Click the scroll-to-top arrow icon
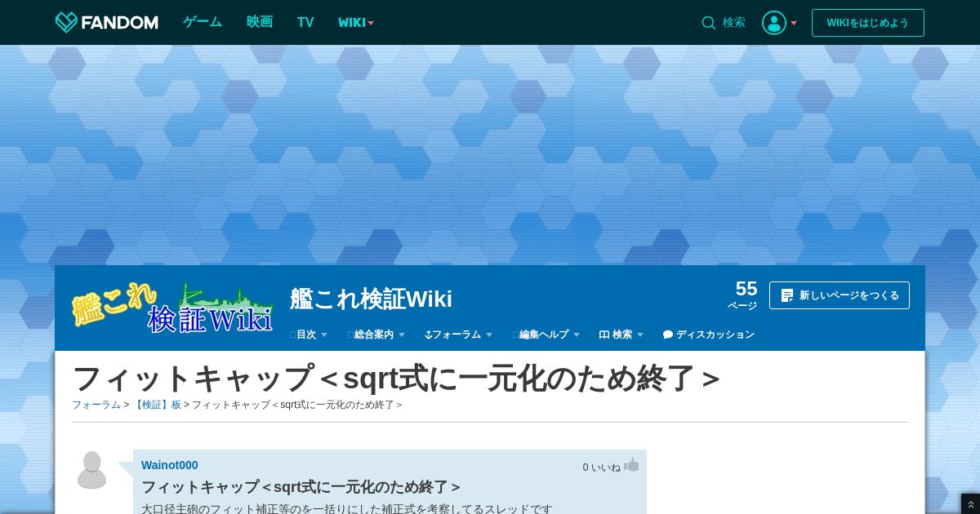980x514 pixels. [970, 504]
